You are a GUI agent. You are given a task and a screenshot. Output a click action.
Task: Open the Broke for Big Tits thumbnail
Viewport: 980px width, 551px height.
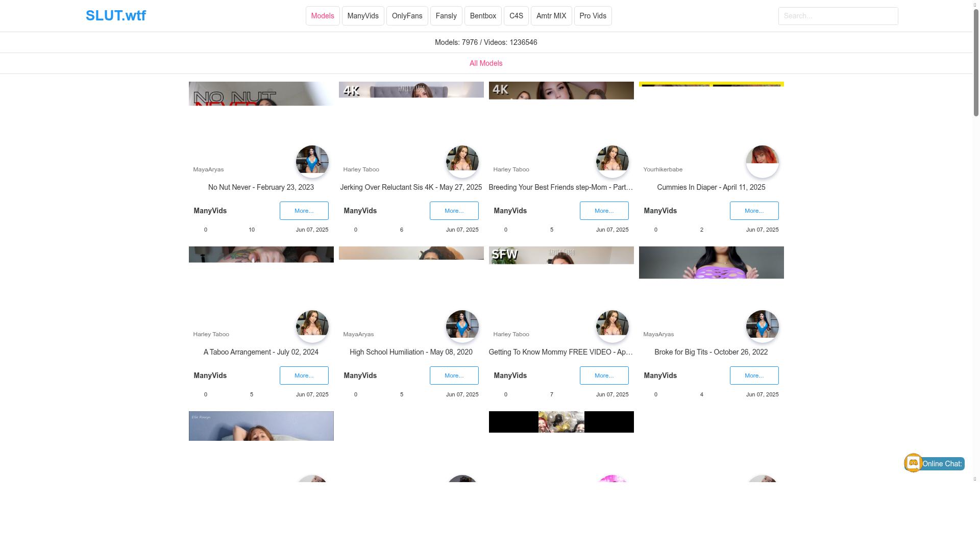pyautogui.click(x=711, y=263)
